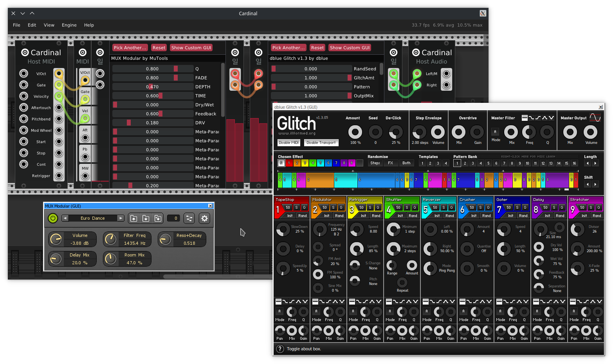Click the save-all multi-folder icon in MUX

[158, 218]
